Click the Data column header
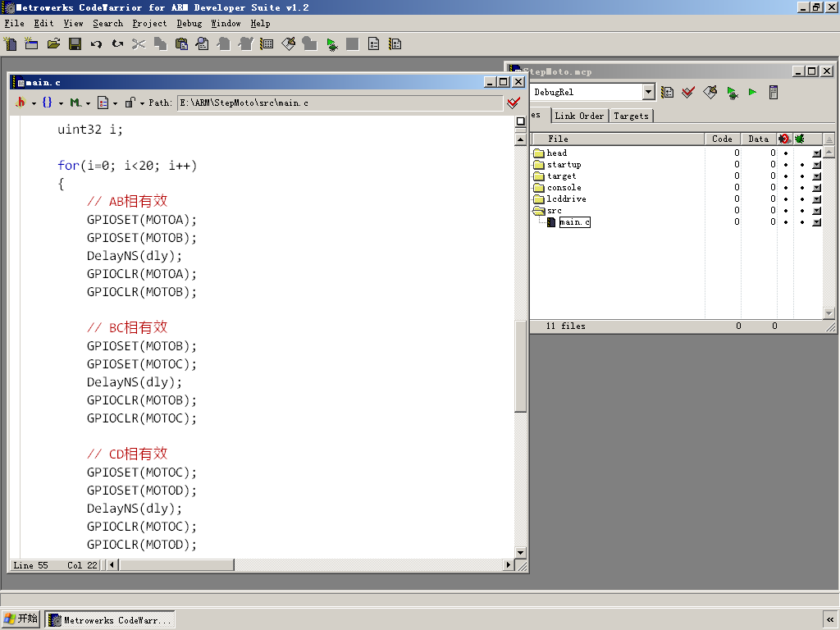Image resolution: width=840 pixels, height=630 pixels. point(758,139)
